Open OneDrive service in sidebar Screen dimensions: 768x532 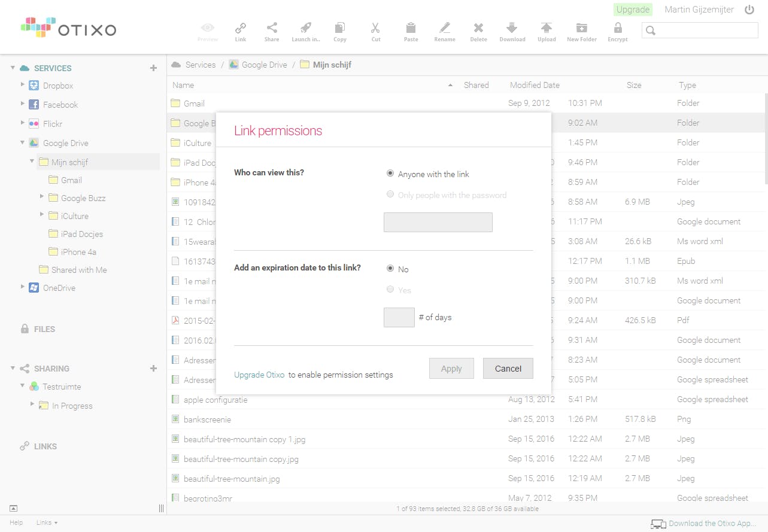59,288
